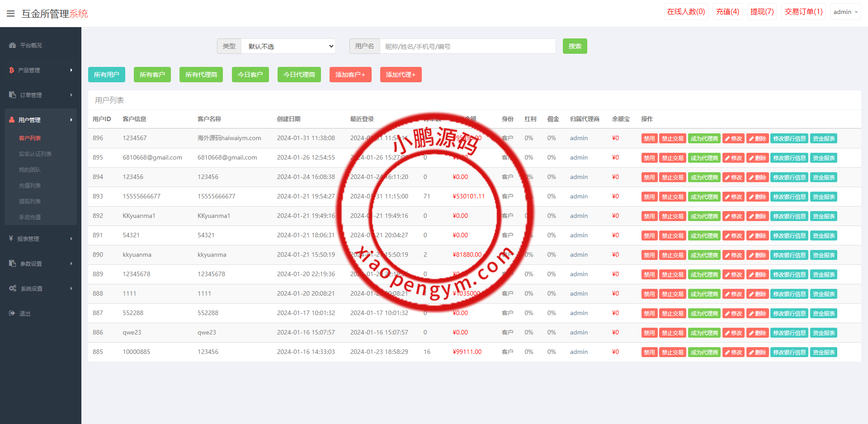Screen dimensions: 868x424
Task: Click 删除 pencil button for user 896
Action: [758, 139]
